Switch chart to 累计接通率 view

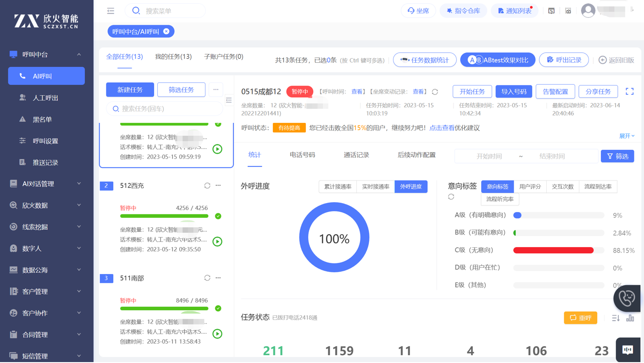pyautogui.click(x=338, y=187)
